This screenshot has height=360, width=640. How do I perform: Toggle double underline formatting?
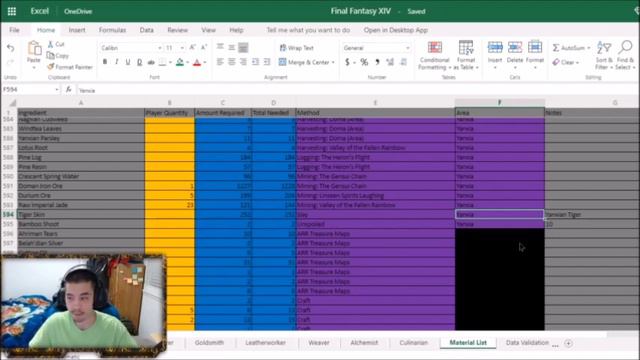(140, 62)
